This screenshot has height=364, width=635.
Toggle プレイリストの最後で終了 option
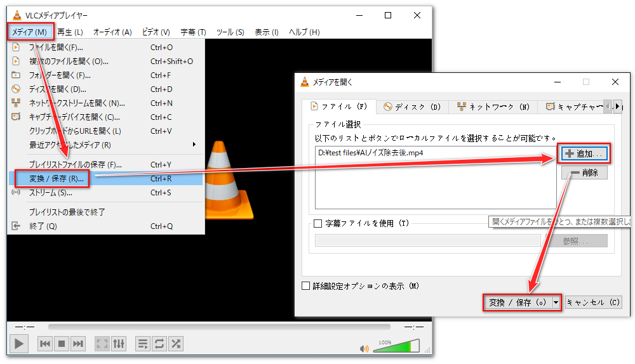tap(106, 212)
